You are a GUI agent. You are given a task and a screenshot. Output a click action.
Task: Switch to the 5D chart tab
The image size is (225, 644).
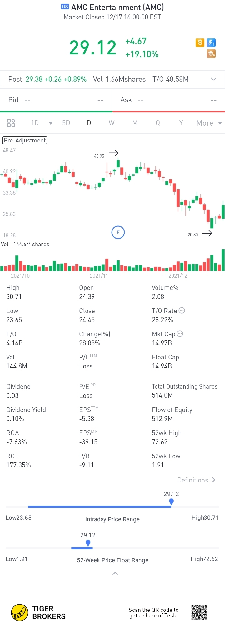click(66, 123)
